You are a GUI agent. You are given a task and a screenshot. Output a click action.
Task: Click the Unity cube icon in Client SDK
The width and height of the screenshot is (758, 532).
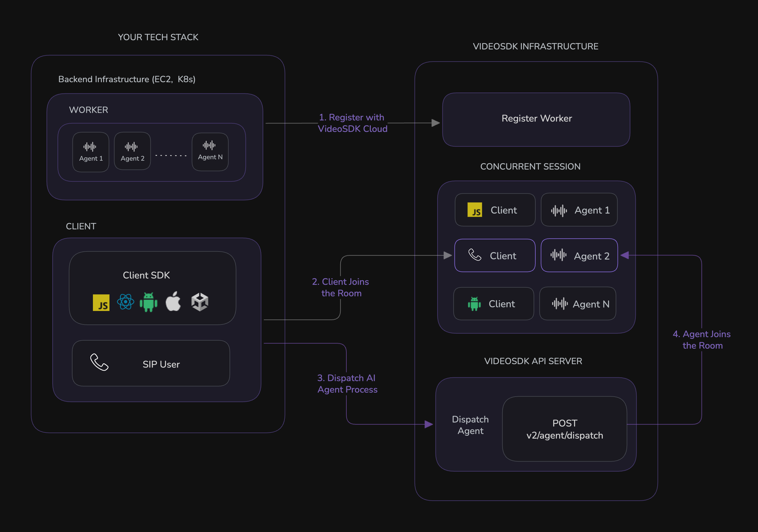tap(200, 302)
